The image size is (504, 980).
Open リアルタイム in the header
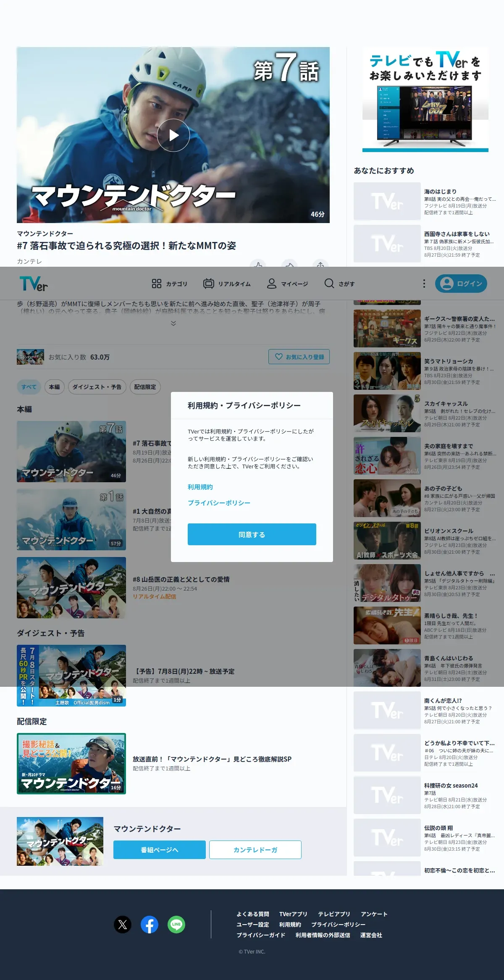coord(227,284)
